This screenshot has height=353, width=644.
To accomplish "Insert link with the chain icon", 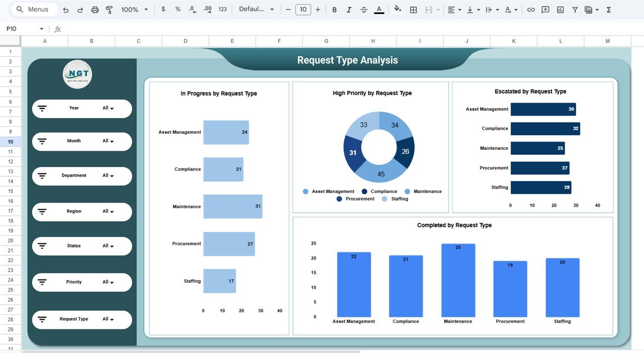I will [x=531, y=10].
